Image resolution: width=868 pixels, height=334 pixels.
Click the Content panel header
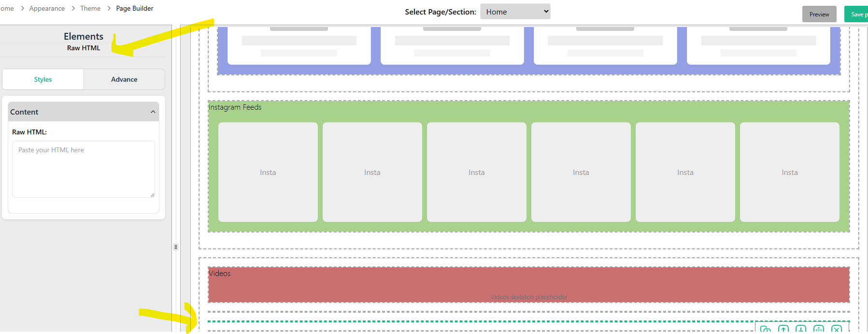coord(84,112)
